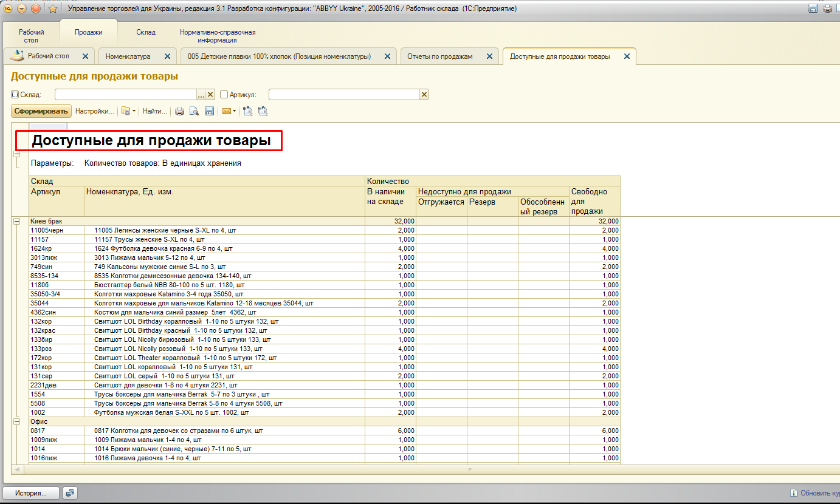Open the Склад section
The height and width of the screenshot is (504, 840).
click(146, 32)
